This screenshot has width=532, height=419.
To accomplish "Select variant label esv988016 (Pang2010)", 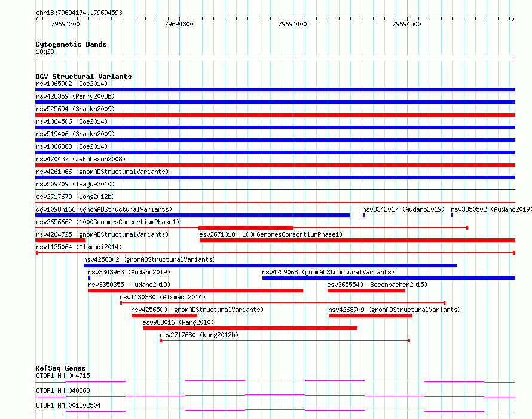I will coord(179,322).
